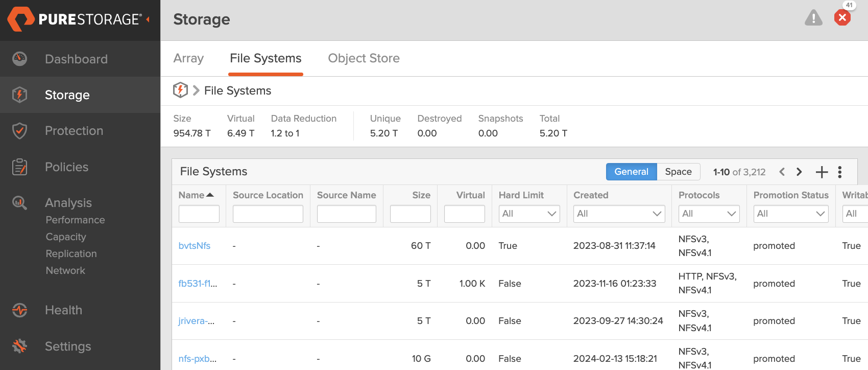The width and height of the screenshot is (868, 370).
Task: Click the Analysis magnifier icon
Action: click(x=19, y=203)
